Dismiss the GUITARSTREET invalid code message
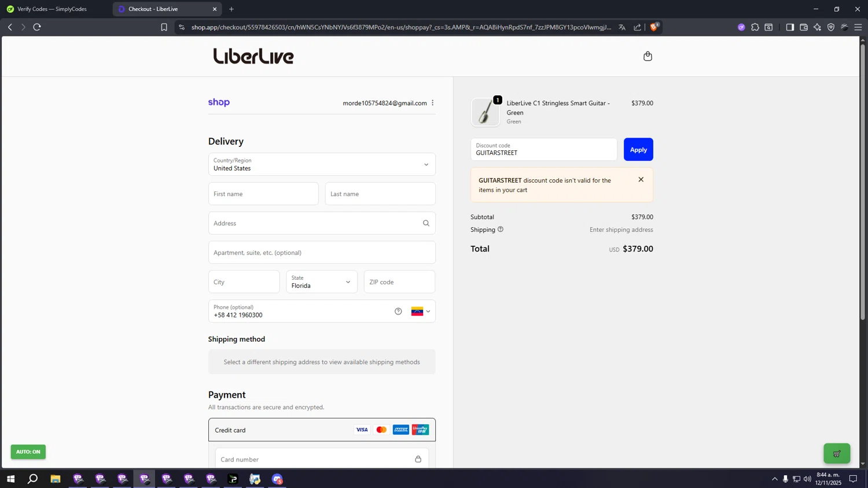868x488 pixels. 641,179
